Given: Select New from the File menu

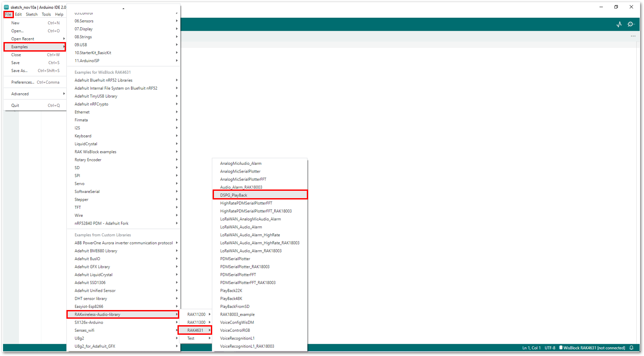Looking at the screenshot, I should (35, 23).
